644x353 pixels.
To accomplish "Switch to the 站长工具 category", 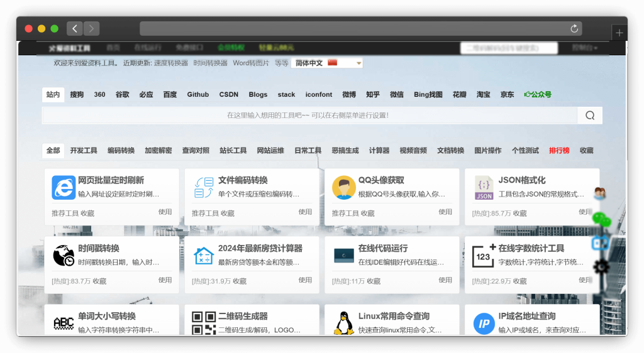I will pos(233,151).
